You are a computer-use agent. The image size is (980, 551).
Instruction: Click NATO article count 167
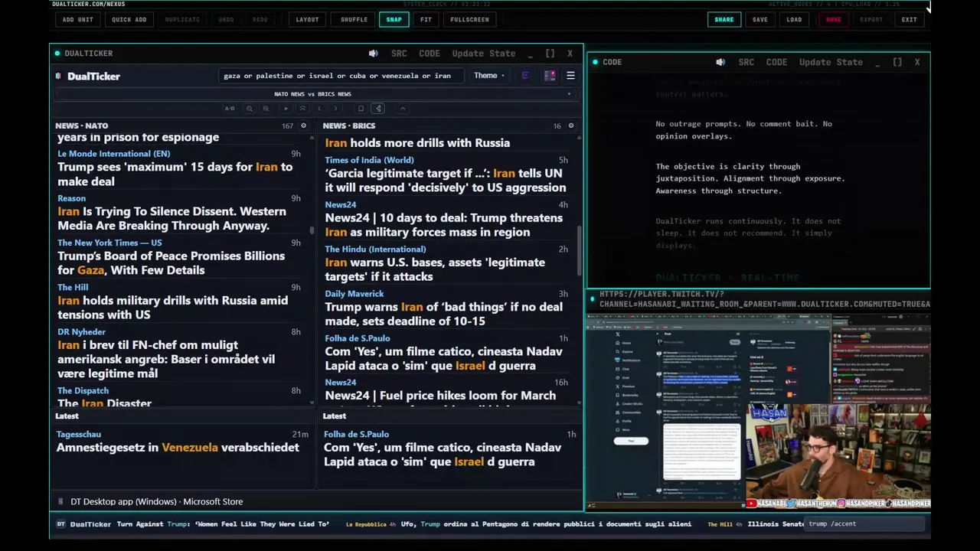[287, 126]
